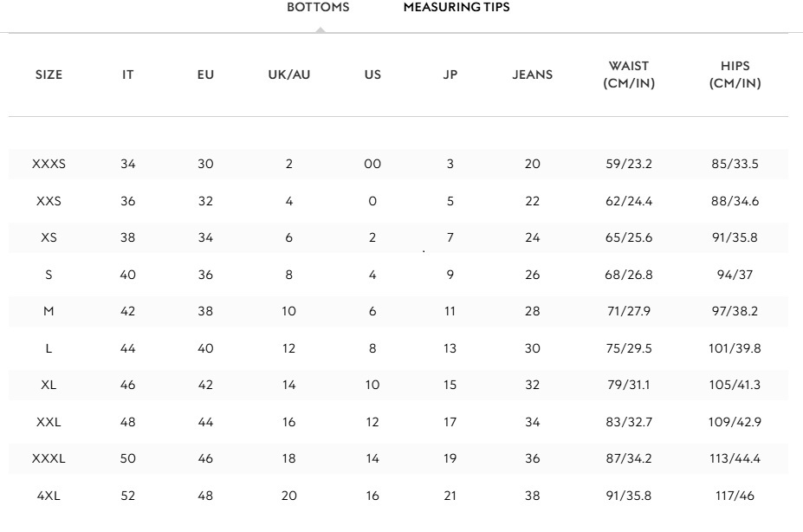Screen dimensions: 803x532
Task: Select the XXS size row label
Action: (x=49, y=202)
